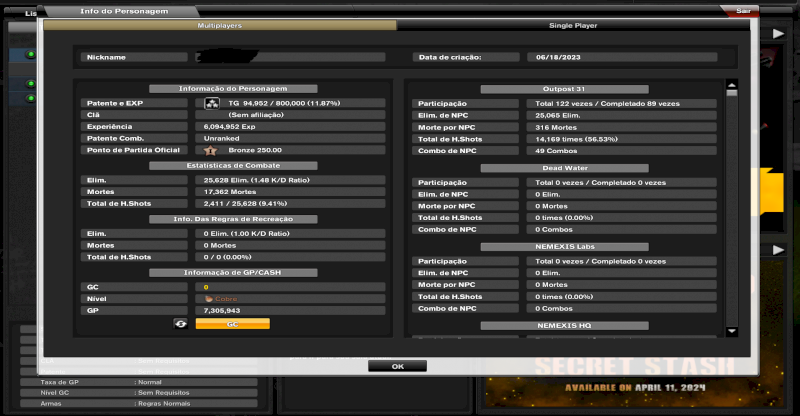Screen dimensions: 800x416
Task: Click the topmost green status indicator on left
Action: point(30,56)
